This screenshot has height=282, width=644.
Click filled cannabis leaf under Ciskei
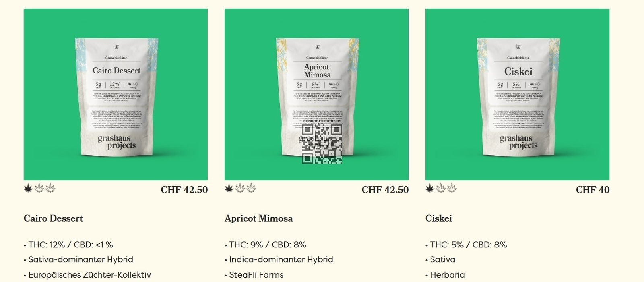point(430,188)
